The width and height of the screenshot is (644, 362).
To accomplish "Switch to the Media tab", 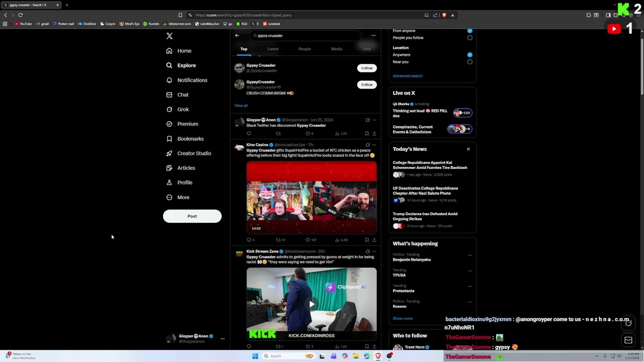I will pos(337,49).
